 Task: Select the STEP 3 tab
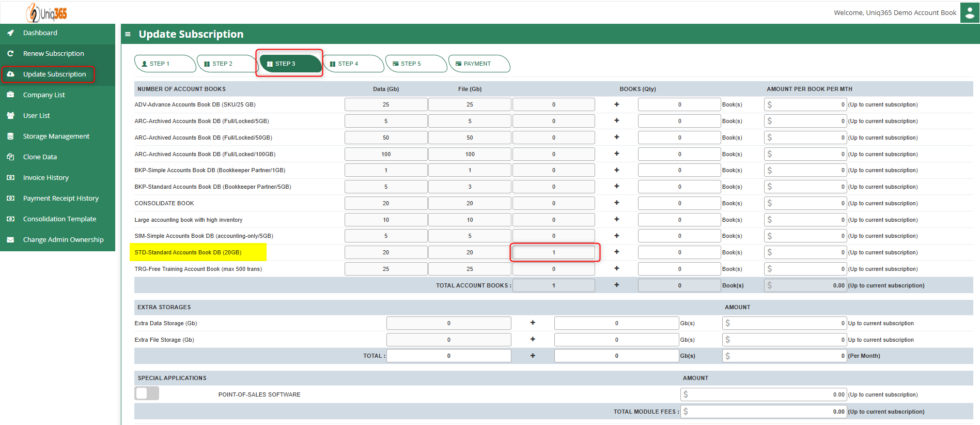[290, 64]
